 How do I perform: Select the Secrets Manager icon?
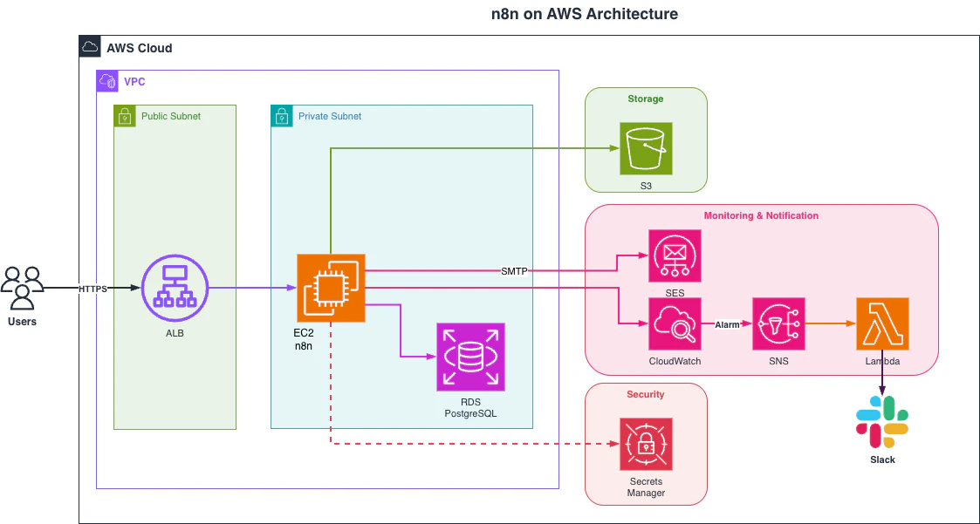click(x=647, y=444)
